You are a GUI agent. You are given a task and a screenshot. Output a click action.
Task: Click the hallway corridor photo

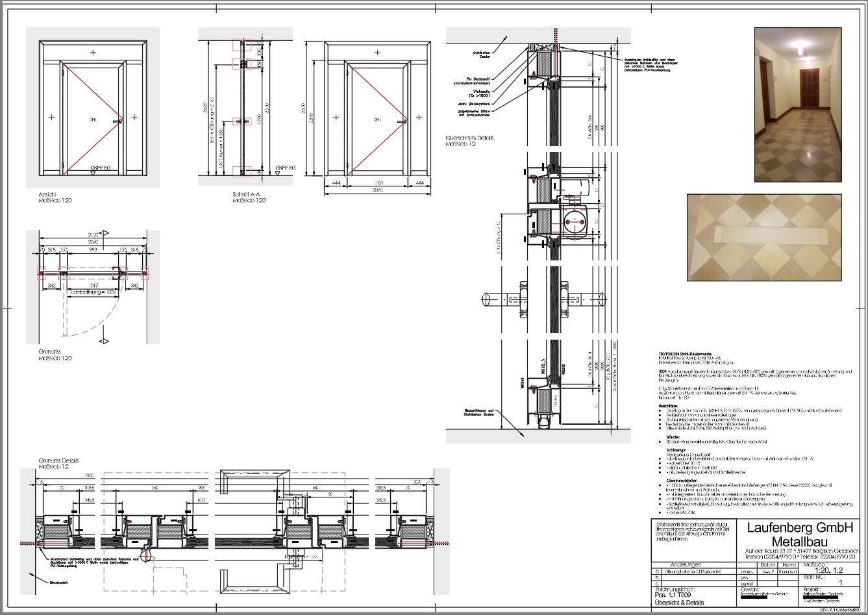point(798,105)
